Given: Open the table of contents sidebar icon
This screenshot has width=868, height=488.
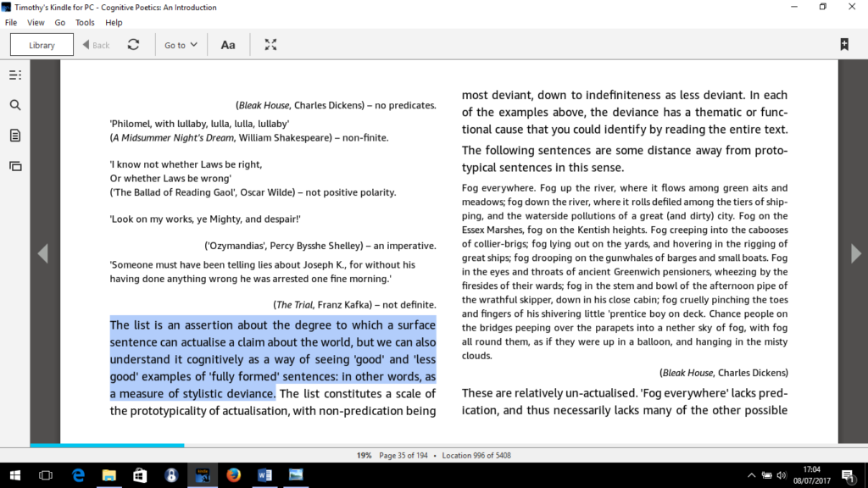Looking at the screenshot, I should pos(14,75).
